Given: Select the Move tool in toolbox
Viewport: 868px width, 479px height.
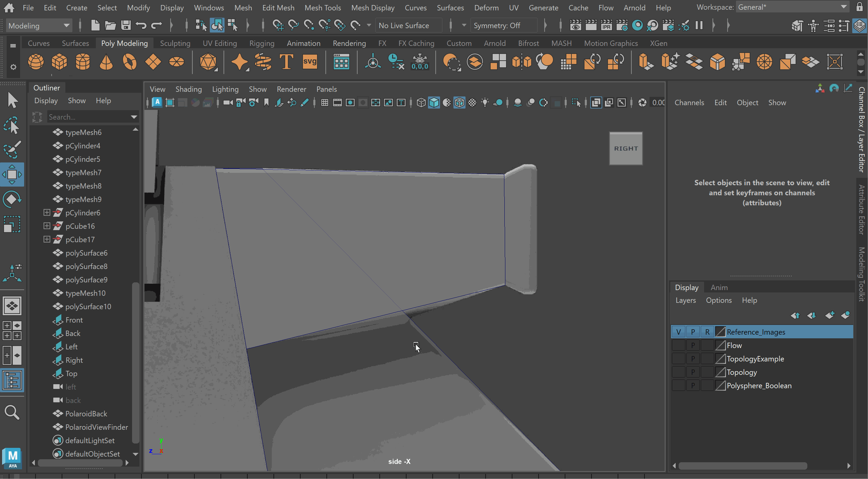Looking at the screenshot, I should [12, 175].
